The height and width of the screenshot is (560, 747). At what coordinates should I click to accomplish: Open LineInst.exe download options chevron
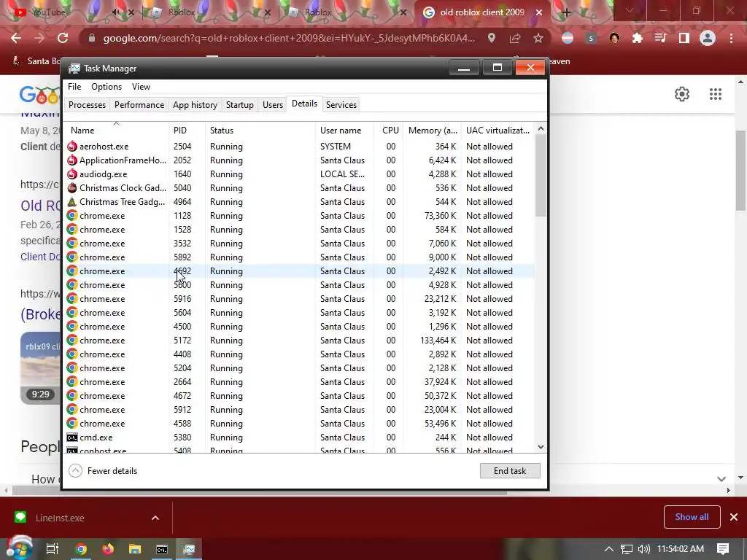[155, 518]
